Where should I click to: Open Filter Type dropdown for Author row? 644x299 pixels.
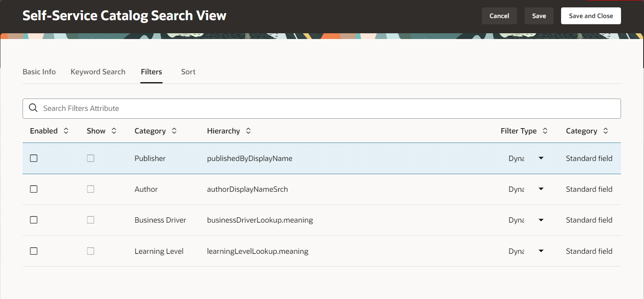[541, 189]
